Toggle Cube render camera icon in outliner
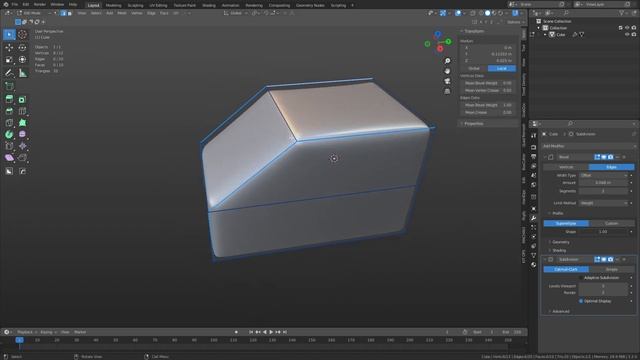The image size is (640, 360). click(x=634, y=35)
